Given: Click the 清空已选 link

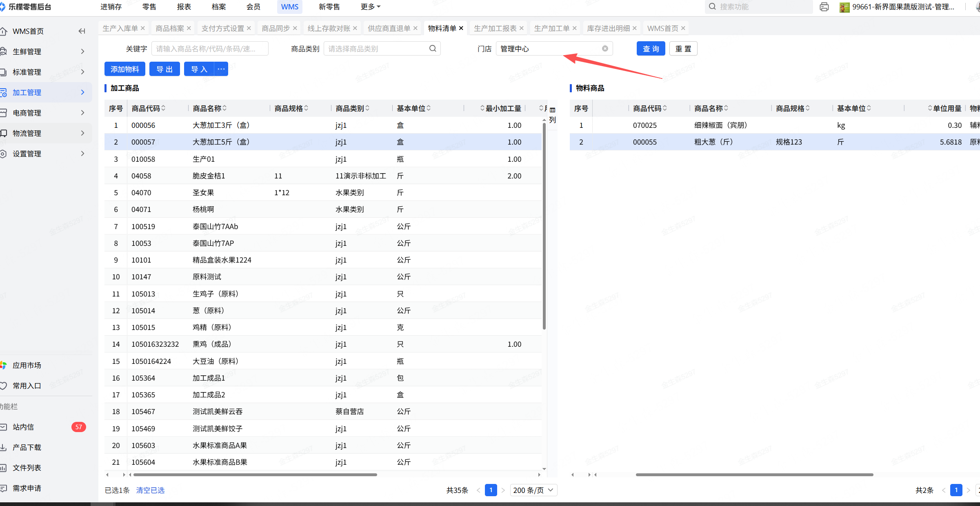Looking at the screenshot, I should tap(150, 490).
